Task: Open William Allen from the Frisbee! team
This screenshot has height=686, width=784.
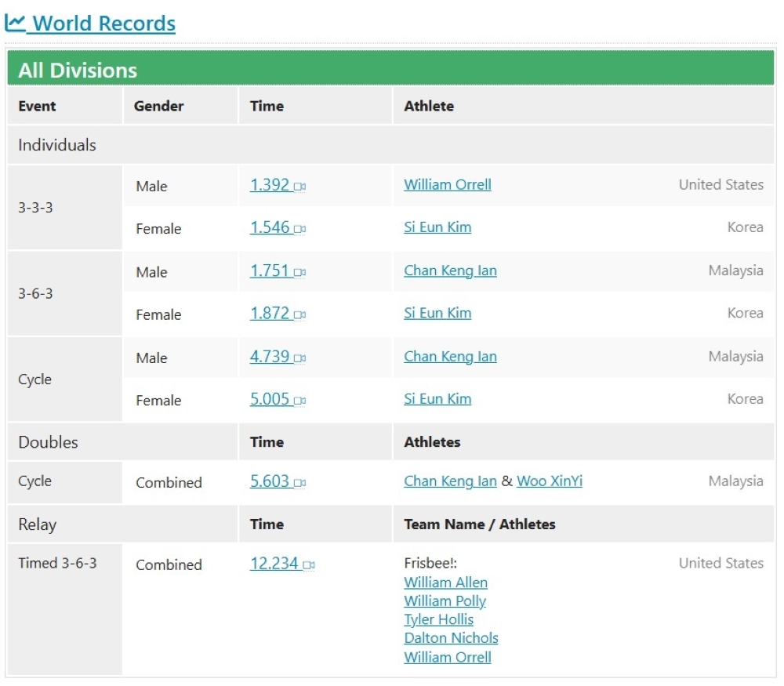Action: click(x=445, y=583)
